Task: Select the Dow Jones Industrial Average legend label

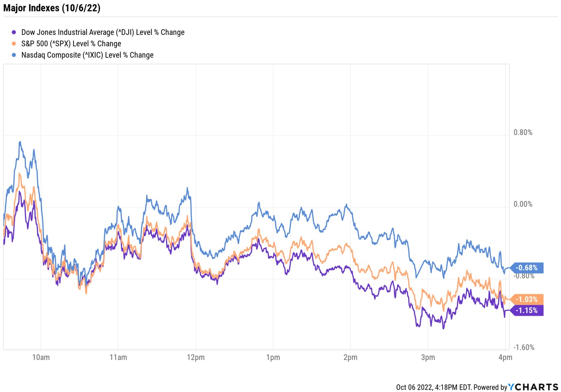Action: tap(103, 32)
